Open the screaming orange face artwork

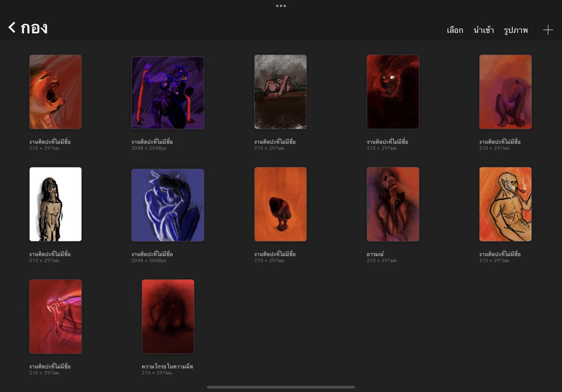tap(55, 92)
